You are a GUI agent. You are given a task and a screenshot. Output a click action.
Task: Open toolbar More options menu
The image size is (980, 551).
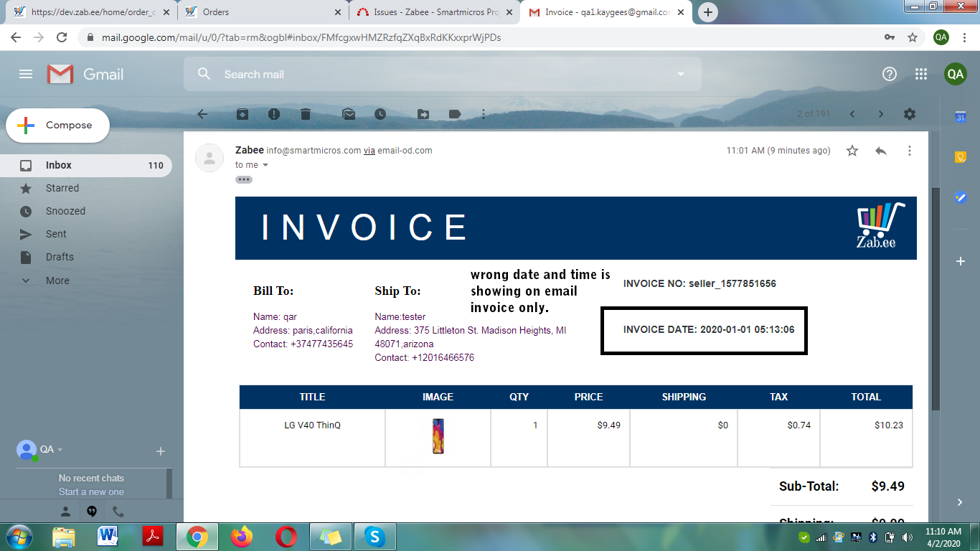pyautogui.click(x=484, y=114)
